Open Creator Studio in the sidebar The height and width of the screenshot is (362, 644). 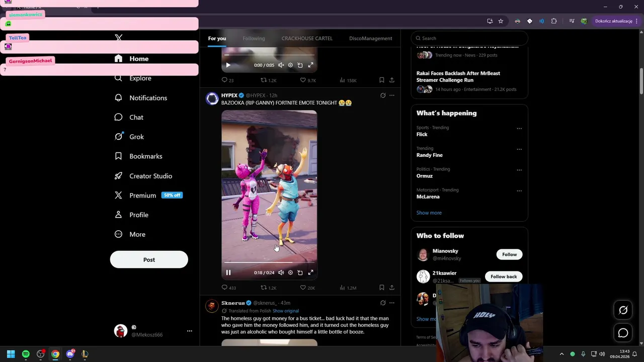(143, 176)
